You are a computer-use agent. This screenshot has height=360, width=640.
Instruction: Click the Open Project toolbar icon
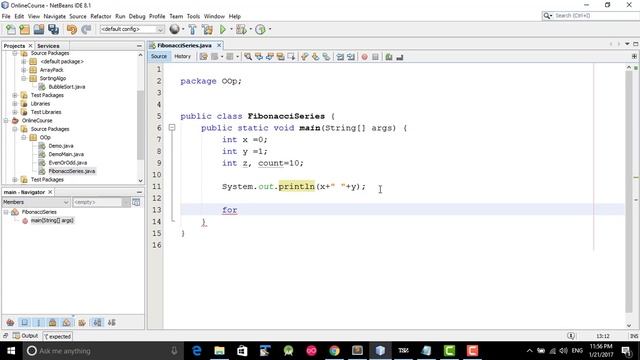coord(39,29)
